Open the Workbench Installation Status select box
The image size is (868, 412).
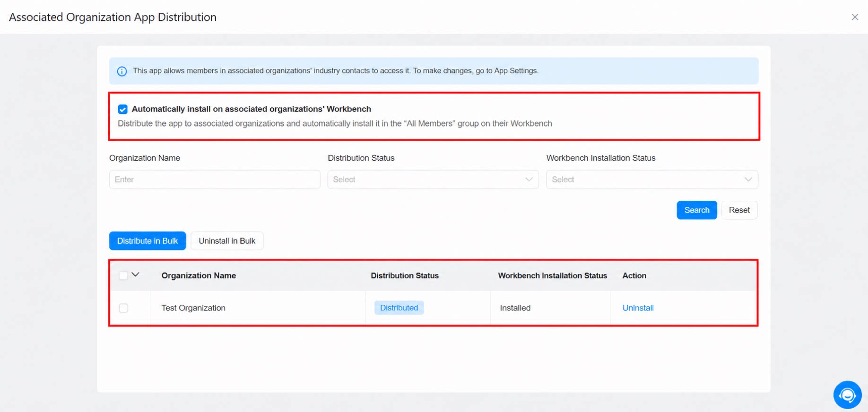coord(652,180)
